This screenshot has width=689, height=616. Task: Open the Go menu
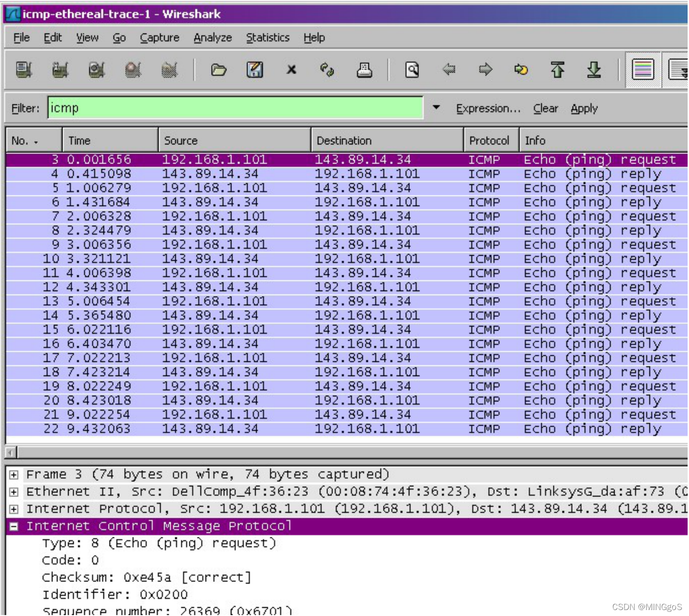[119, 38]
